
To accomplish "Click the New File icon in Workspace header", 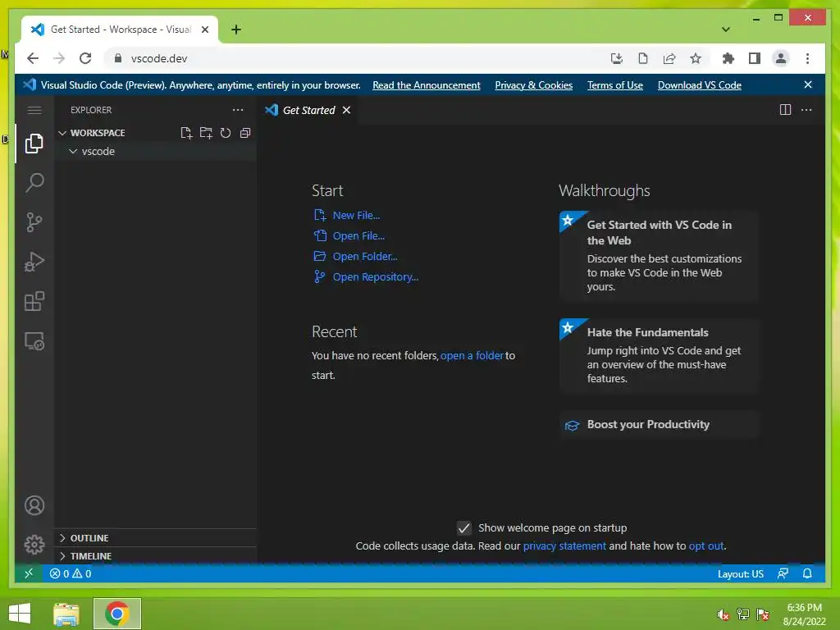I will click(186, 133).
